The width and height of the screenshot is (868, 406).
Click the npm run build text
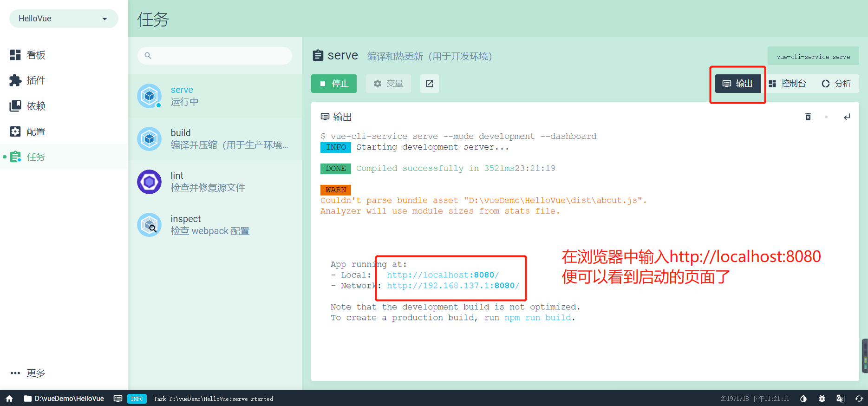[x=538, y=318]
